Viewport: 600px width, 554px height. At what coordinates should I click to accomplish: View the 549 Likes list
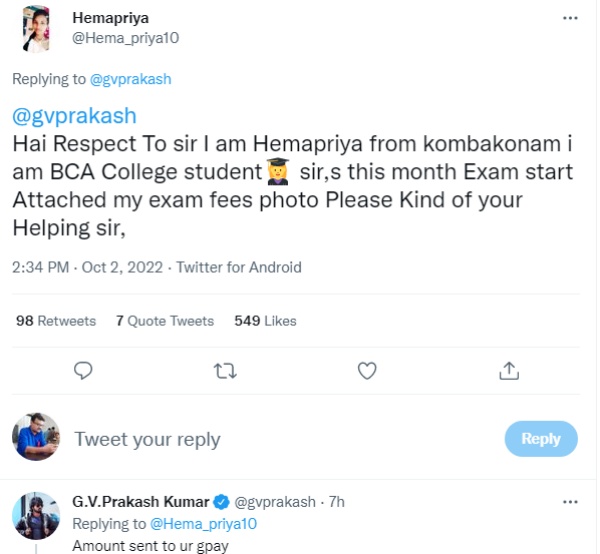265,321
